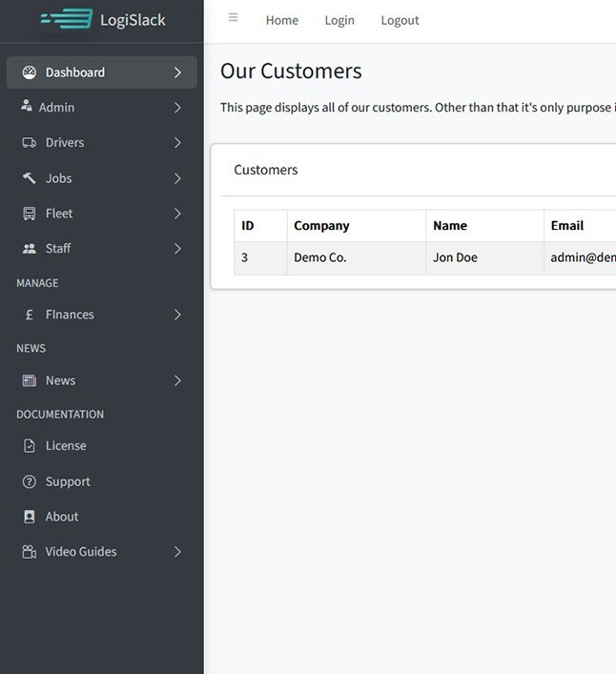Click the LogiSlack logo icon

coord(67,19)
